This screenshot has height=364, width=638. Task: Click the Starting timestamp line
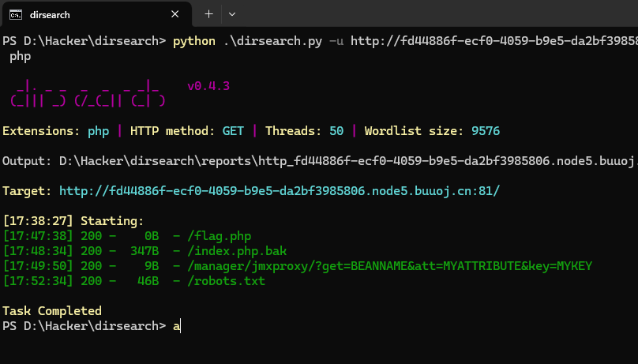(x=73, y=220)
